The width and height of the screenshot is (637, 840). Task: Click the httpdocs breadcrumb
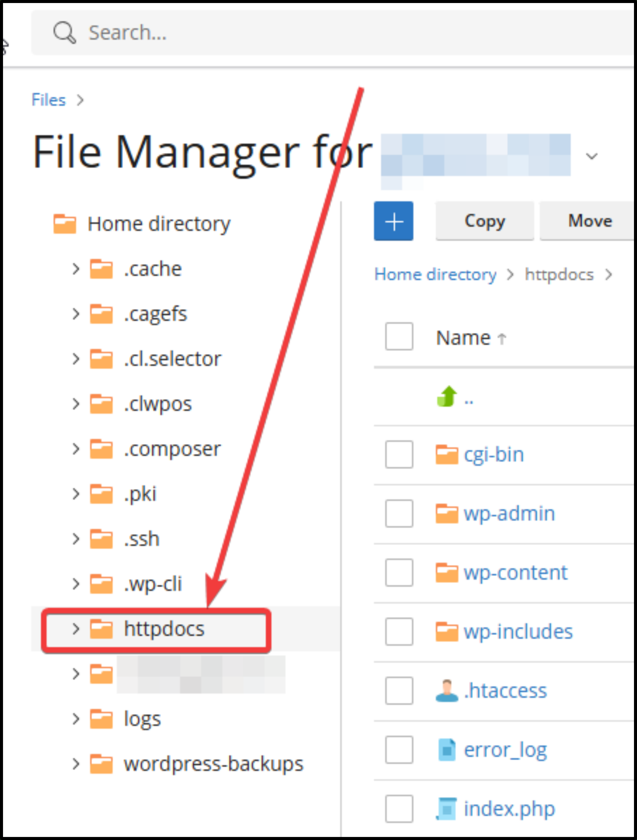(x=559, y=274)
